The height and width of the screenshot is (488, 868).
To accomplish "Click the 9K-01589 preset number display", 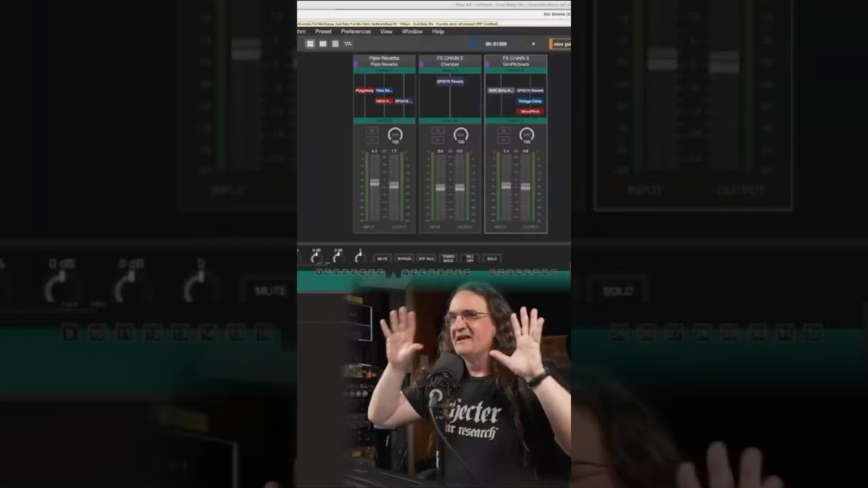I will [x=496, y=44].
